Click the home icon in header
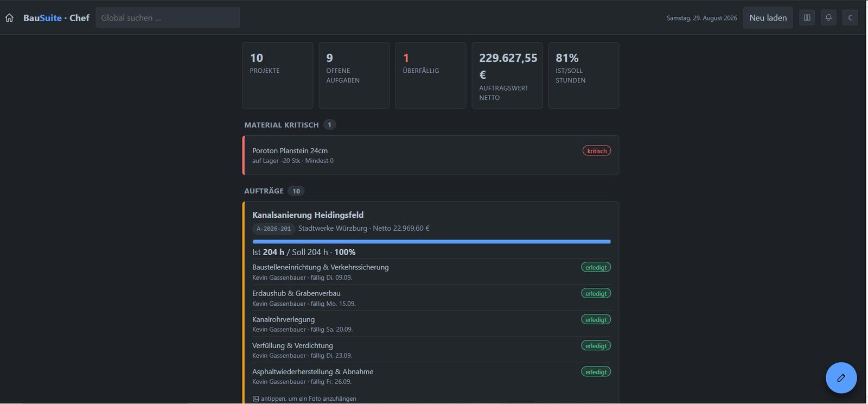Screen dimensions: 868x404 (x=9, y=18)
